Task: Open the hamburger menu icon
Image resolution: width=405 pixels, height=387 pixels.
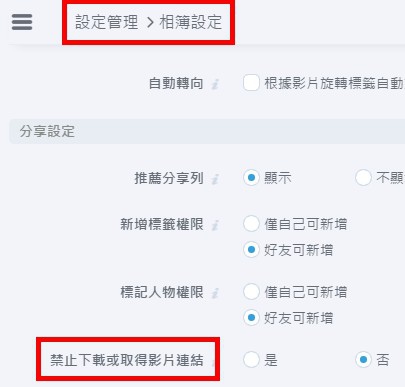Action: [x=22, y=22]
